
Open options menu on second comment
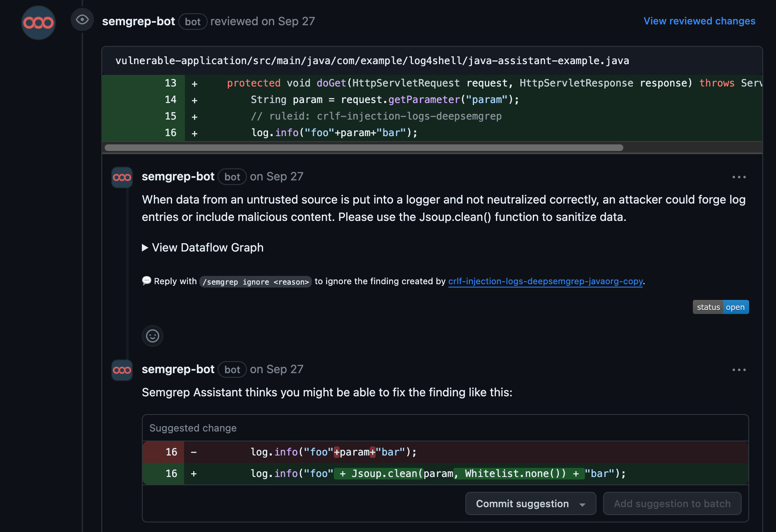(739, 370)
